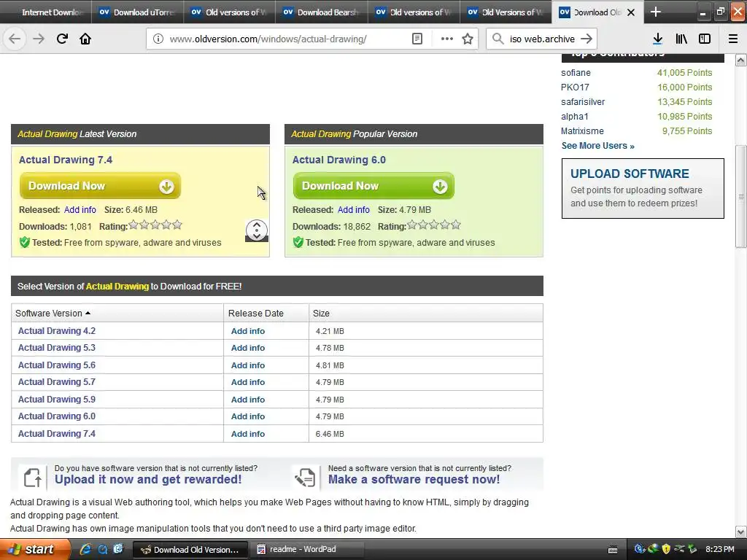Toggle the sidebar icon
Image resolution: width=747 pixels, height=560 pixels.
[x=705, y=39]
